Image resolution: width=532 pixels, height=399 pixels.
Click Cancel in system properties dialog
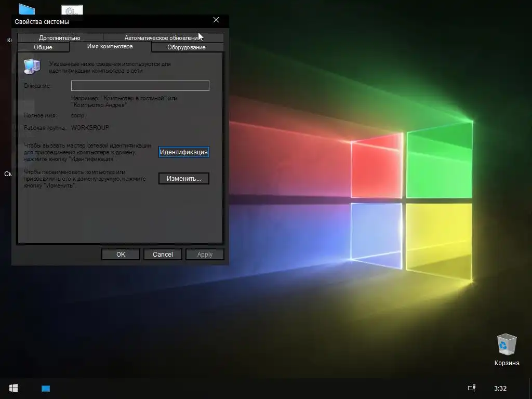(163, 255)
